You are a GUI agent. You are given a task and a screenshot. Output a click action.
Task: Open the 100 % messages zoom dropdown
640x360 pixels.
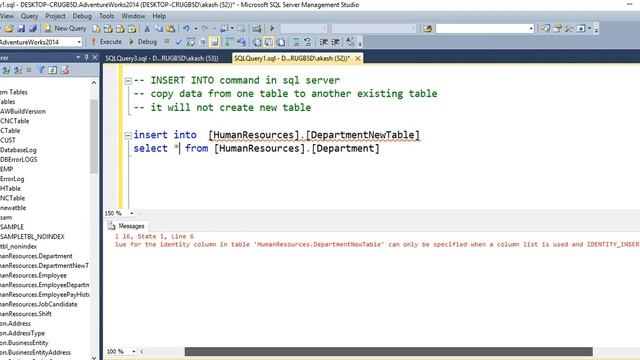click(134, 351)
